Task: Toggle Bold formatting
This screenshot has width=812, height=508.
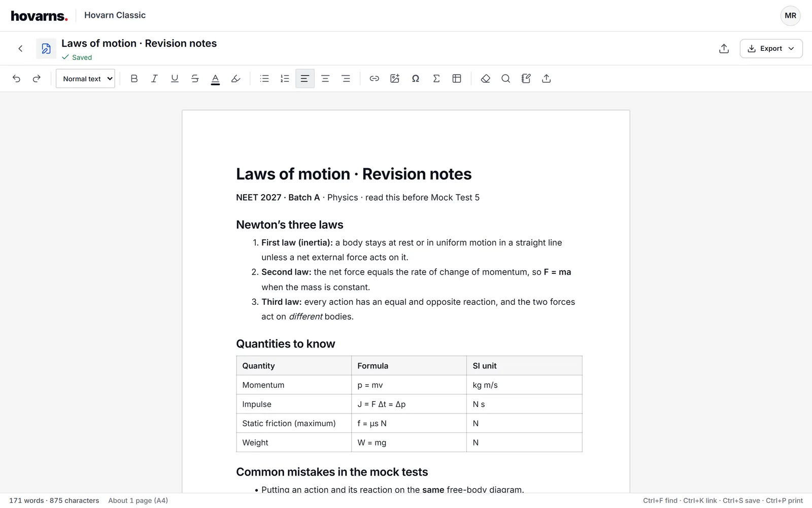Action: point(134,79)
